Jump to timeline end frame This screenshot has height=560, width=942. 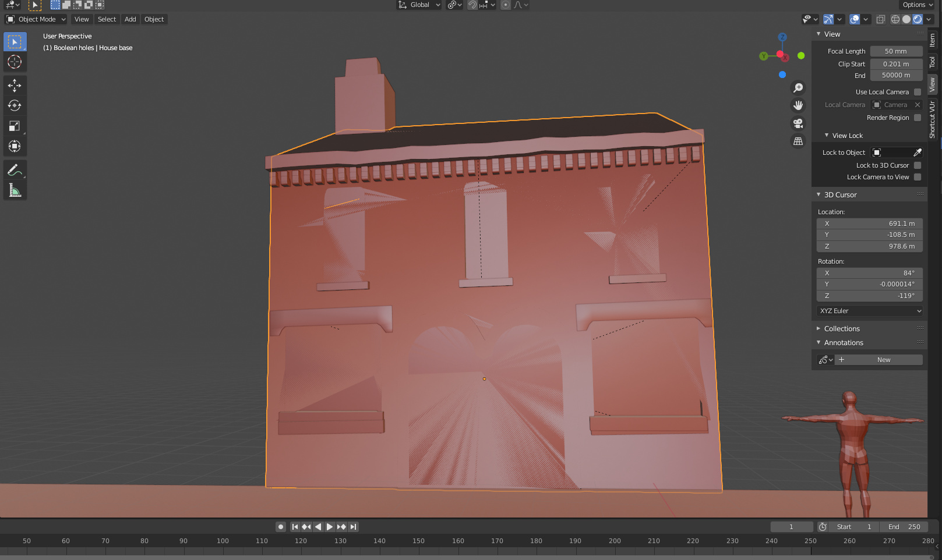pyautogui.click(x=353, y=527)
